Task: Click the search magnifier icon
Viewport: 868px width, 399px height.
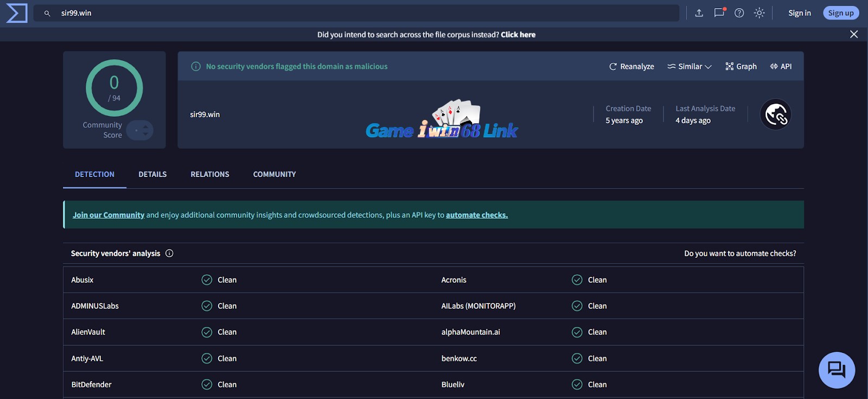Action: 47,13
